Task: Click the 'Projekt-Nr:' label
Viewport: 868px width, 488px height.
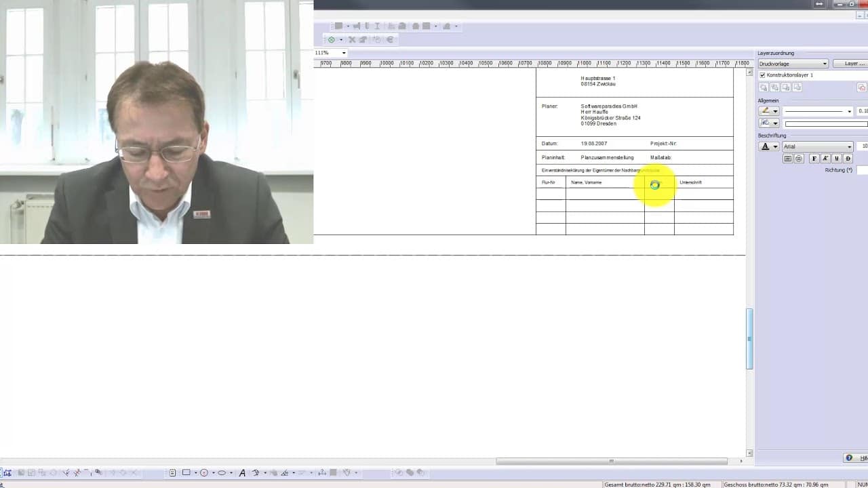Action: click(x=663, y=144)
